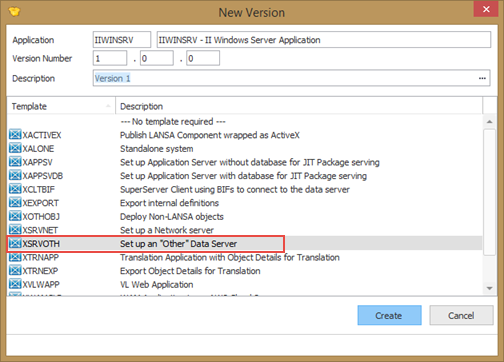Select the XEXPORT template icon
Viewport: 504px width, 362px height.
(15, 203)
